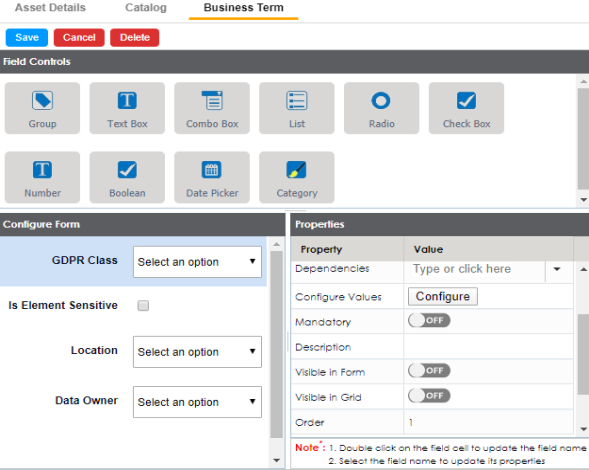
Task: Tick the Is Element Sensitive checkbox
Action: [143, 305]
